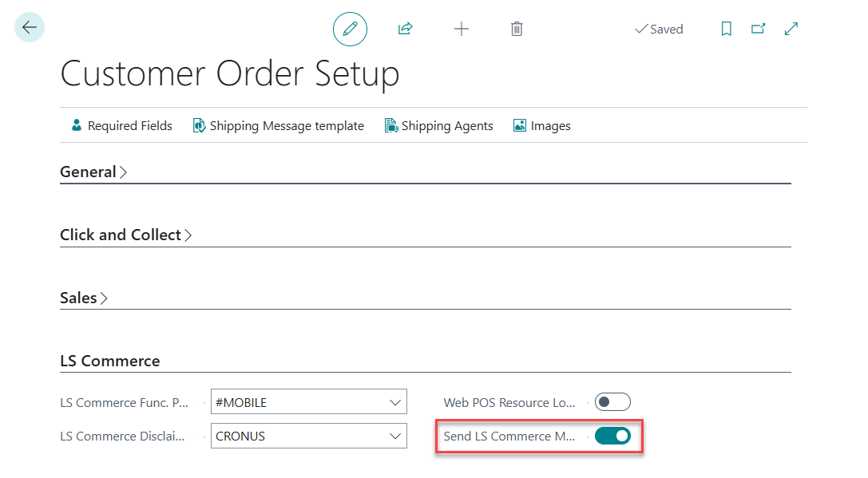Expand the General section
This screenshot has width=868, height=478.
[x=93, y=172]
